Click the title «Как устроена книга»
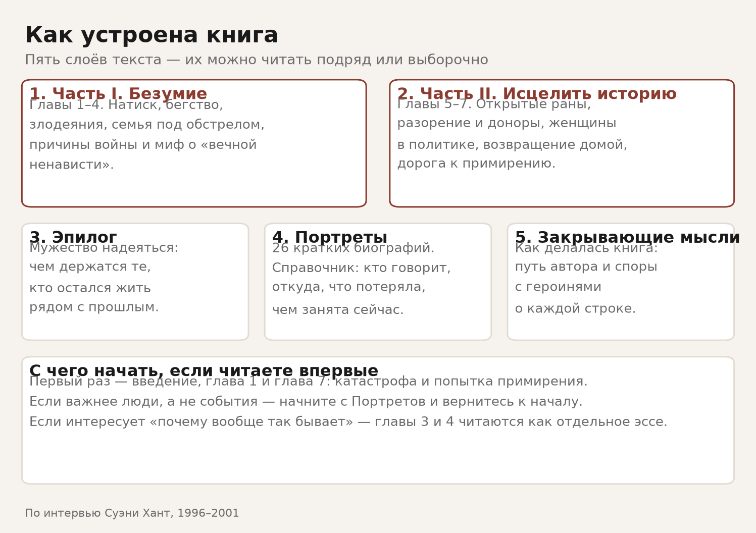This screenshot has height=533, width=756. (x=152, y=36)
